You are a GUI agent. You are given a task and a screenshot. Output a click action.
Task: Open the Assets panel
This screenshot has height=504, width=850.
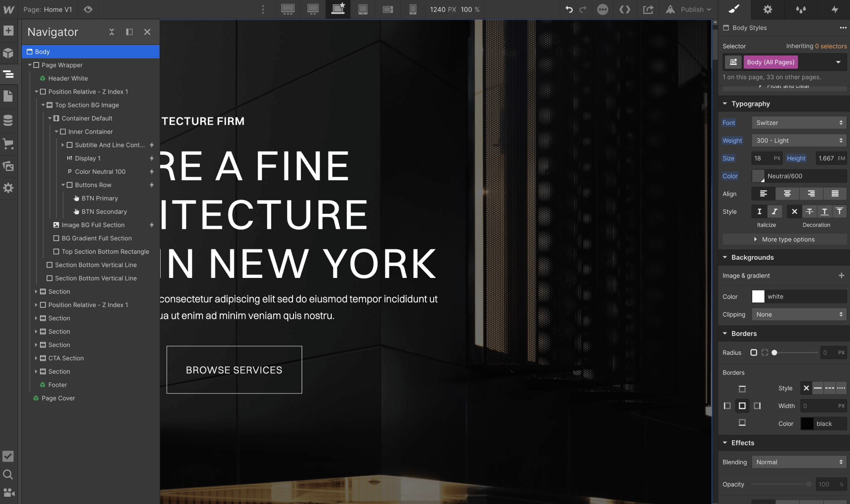pos(8,166)
